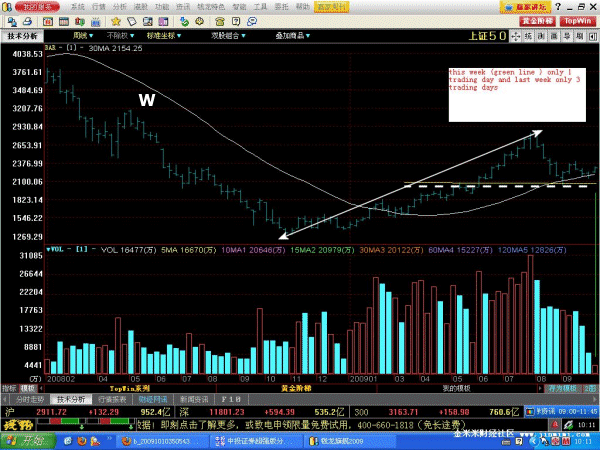Viewport: 600px width, 450px height.
Task: Open the 中投证券 taskbar window
Action: (x=256, y=441)
